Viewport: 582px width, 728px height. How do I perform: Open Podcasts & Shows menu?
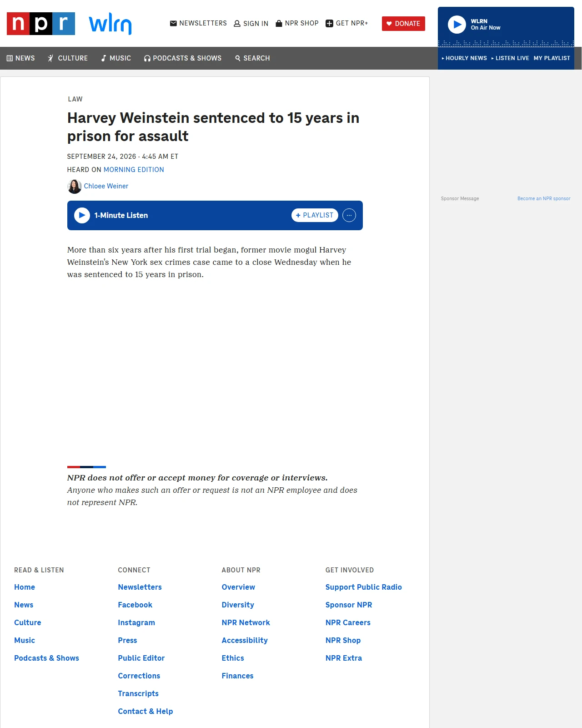click(x=183, y=58)
